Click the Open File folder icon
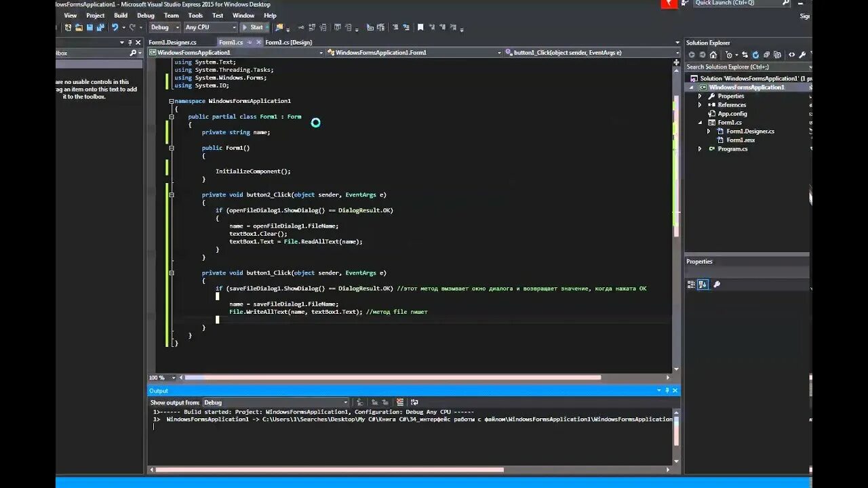 point(79,28)
